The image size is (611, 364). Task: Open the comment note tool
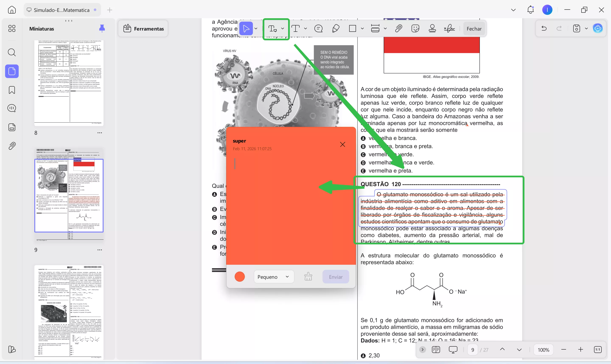(x=318, y=29)
